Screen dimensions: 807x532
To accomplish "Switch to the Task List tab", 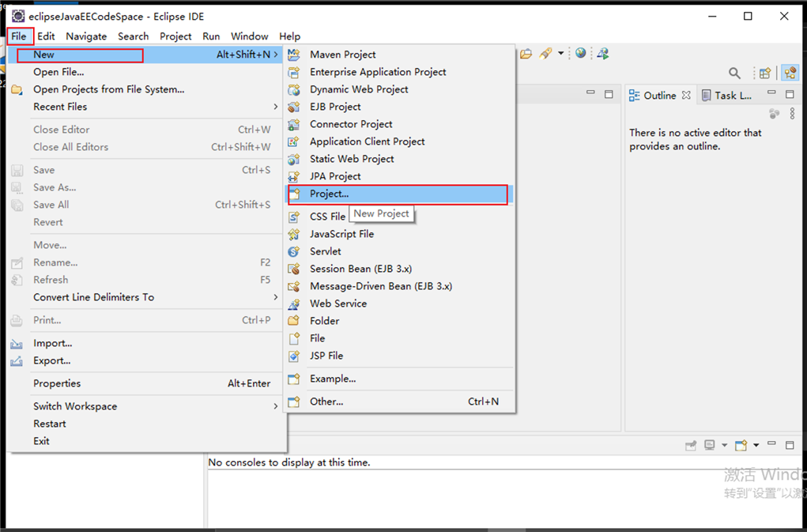I will point(726,96).
